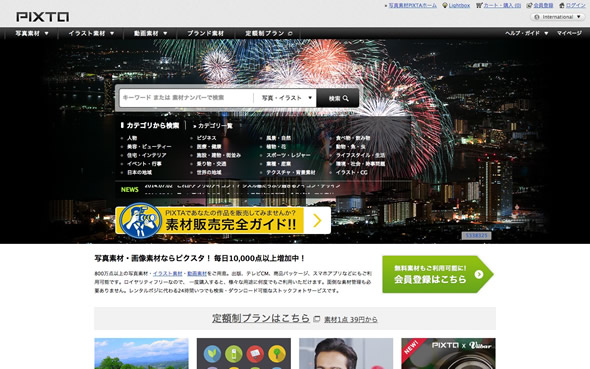Click the shopping cart icon

[x=479, y=5]
